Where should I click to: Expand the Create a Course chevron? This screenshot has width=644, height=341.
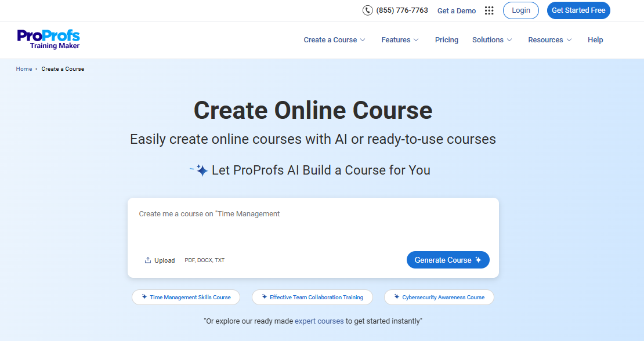coord(363,40)
